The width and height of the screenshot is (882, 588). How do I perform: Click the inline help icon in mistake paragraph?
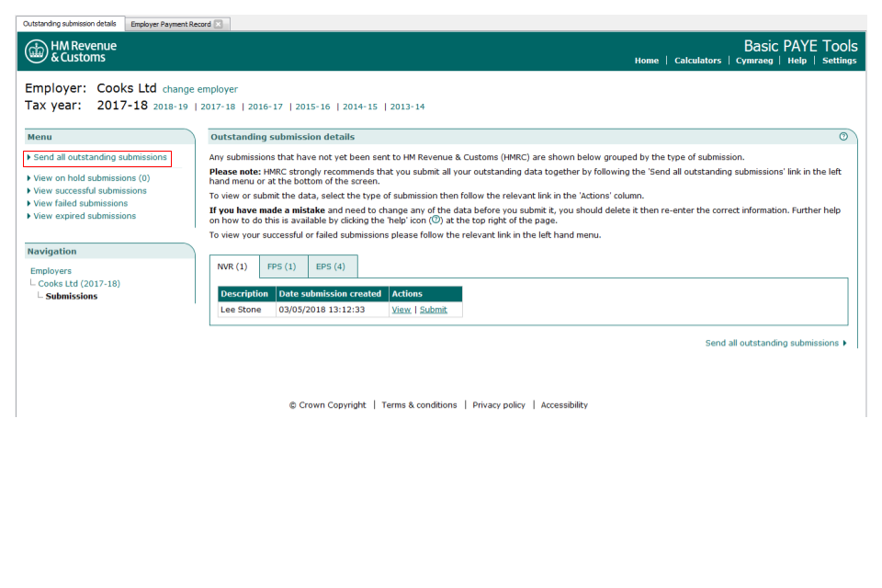coord(435,220)
